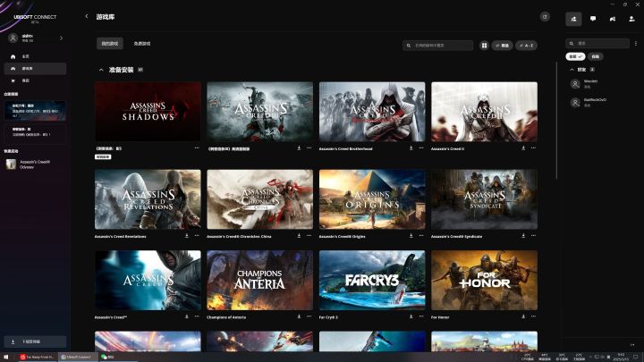644x362 pixels.
Task: Click the round icon left of friends tab
Action: [x=545, y=16]
